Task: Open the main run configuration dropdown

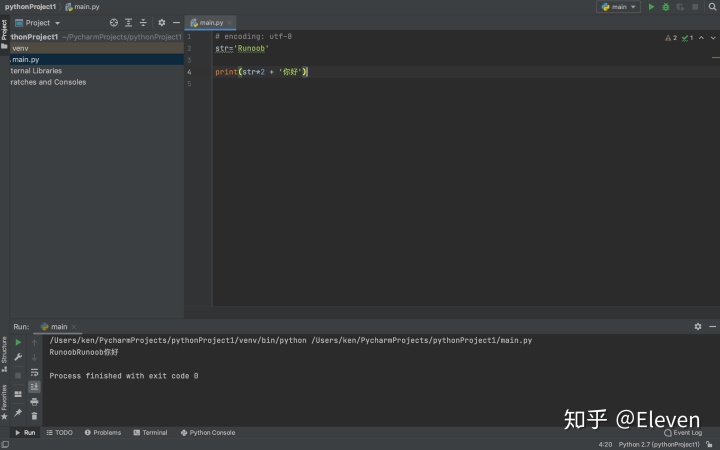Action: point(619,7)
